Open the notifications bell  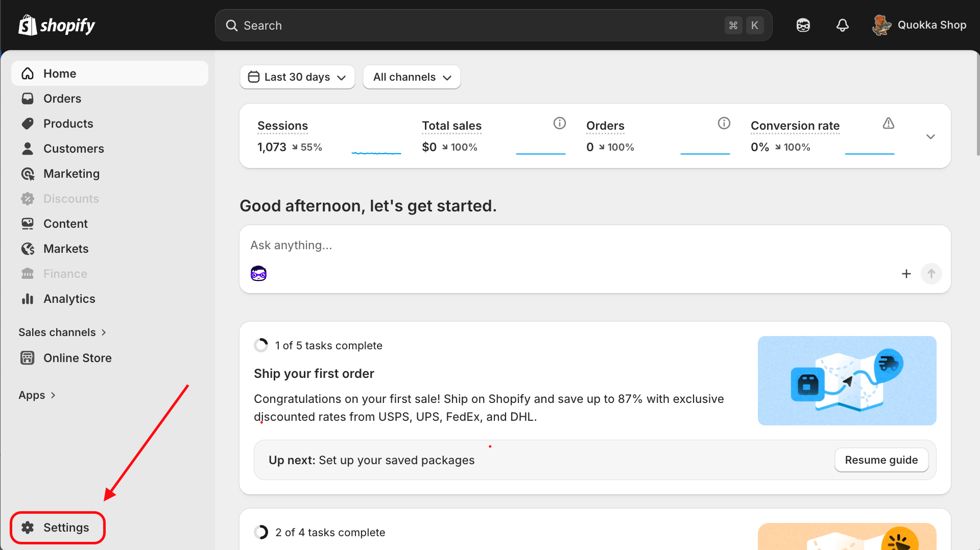pos(842,25)
